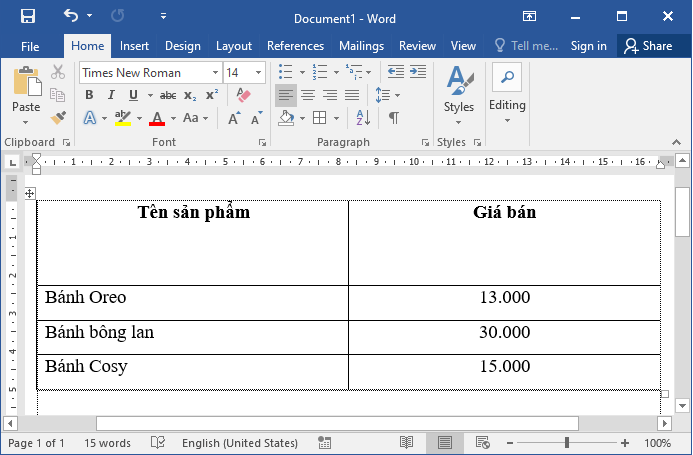Image resolution: width=693 pixels, height=455 pixels.
Task: Toggle Bold formatting
Action: click(x=88, y=95)
